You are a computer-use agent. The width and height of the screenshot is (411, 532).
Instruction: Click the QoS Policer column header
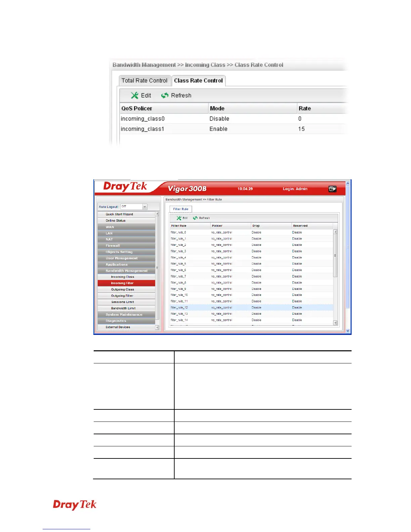point(164,108)
